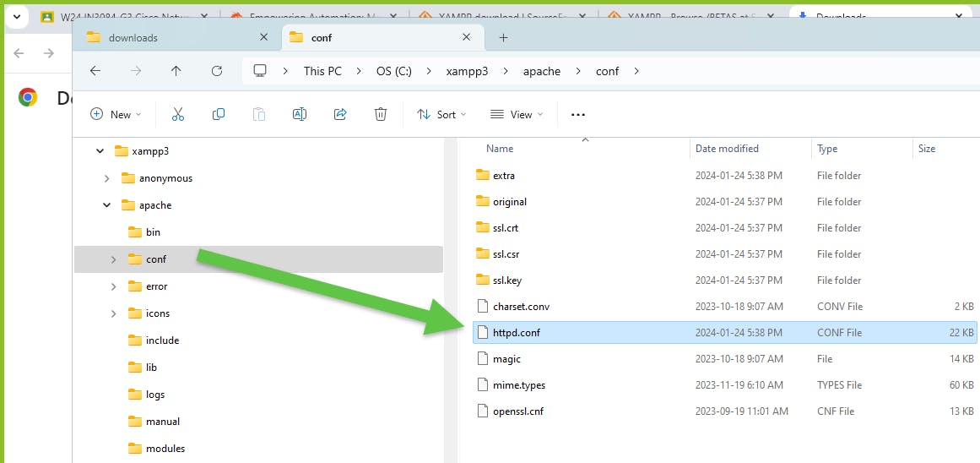Viewport: 980px width, 463px height.
Task: Add a new File Explorer tab
Action: pyautogui.click(x=503, y=37)
